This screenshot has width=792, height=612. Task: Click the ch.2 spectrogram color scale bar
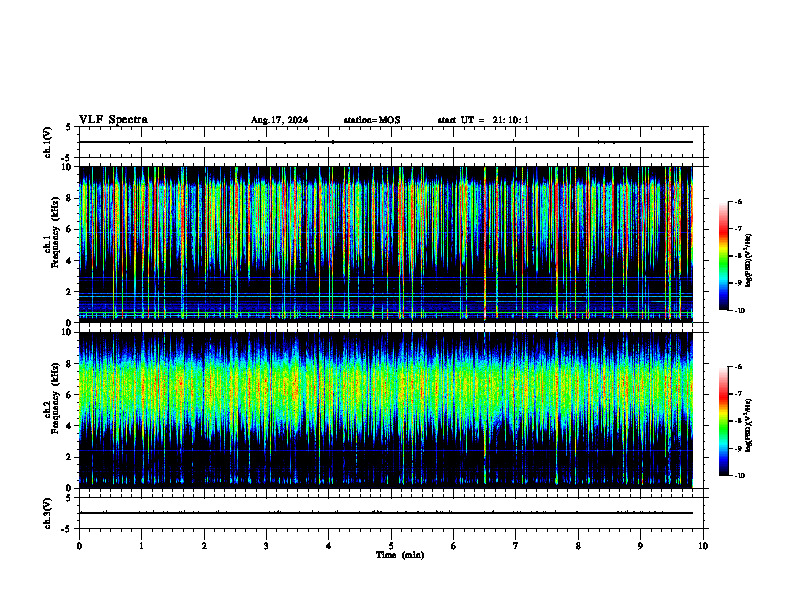pyautogui.click(x=723, y=421)
